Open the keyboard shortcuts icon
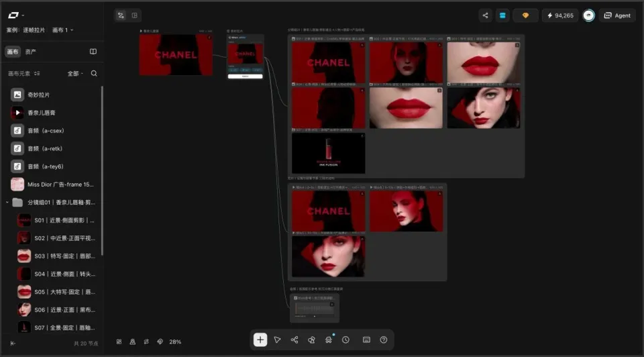Screen dimensions: 644x357 (366, 340)
